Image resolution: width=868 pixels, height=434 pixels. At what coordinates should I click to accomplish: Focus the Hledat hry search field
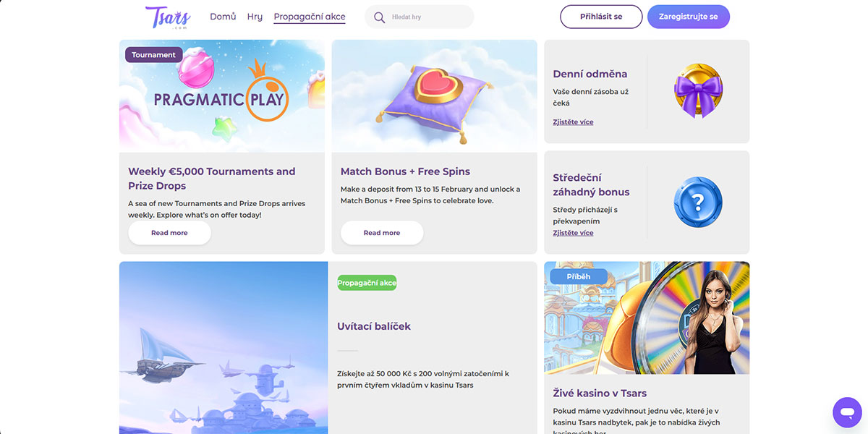pos(427,17)
